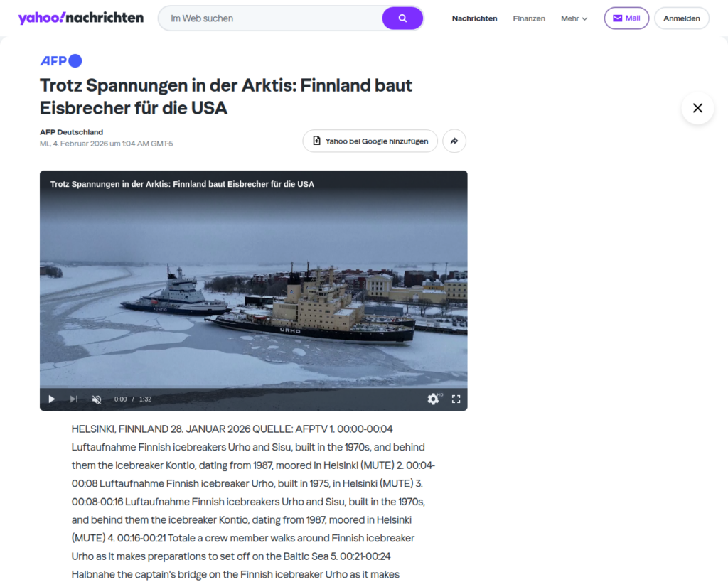This screenshot has height=582, width=728.
Task: Open the AFP logo link
Action: click(x=61, y=61)
